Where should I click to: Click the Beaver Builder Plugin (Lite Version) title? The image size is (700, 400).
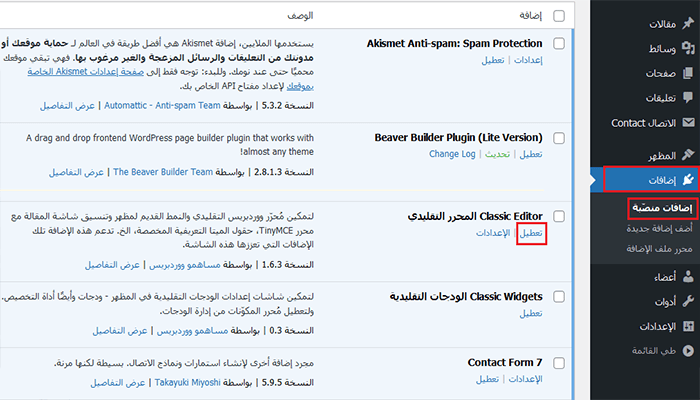458,138
